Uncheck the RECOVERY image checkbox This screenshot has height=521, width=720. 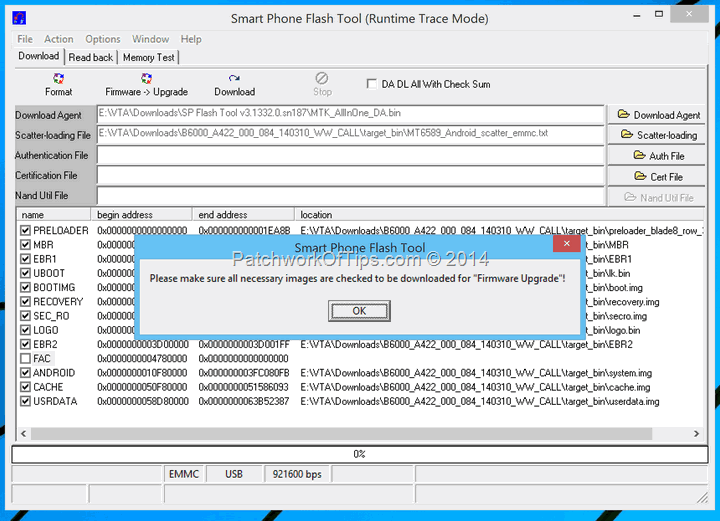pos(25,302)
